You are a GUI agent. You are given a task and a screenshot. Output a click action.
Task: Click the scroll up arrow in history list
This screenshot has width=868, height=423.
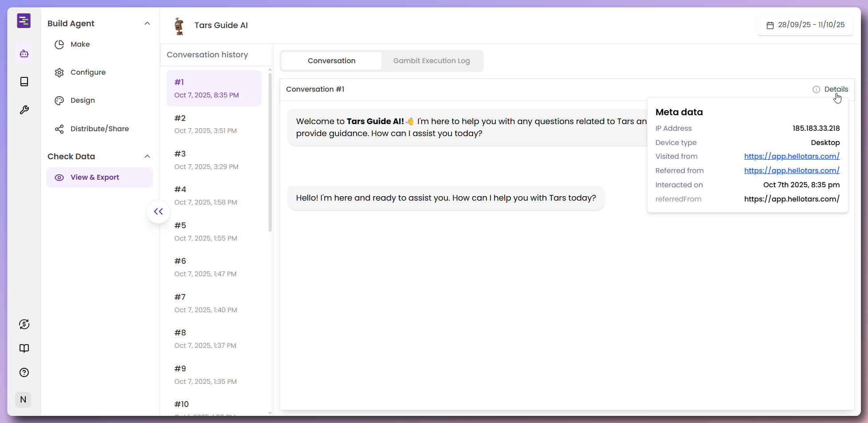[270, 70]
